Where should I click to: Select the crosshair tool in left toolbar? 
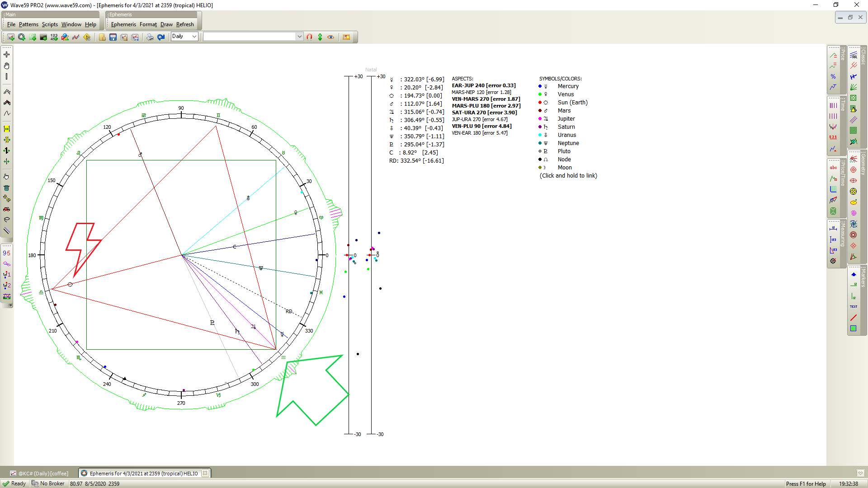7,55
